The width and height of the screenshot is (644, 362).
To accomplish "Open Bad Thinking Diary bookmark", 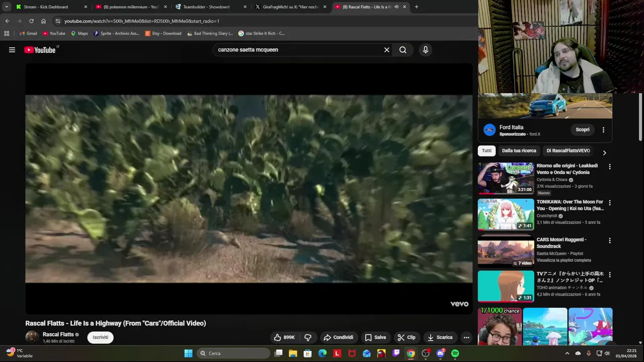I will [x=209, y=34].
